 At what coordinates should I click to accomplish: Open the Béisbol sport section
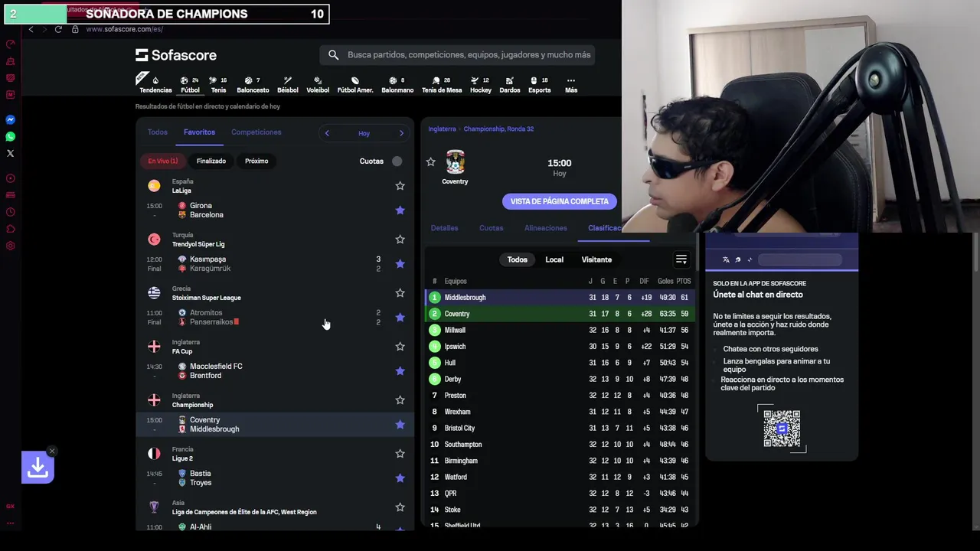click(288, 84)
